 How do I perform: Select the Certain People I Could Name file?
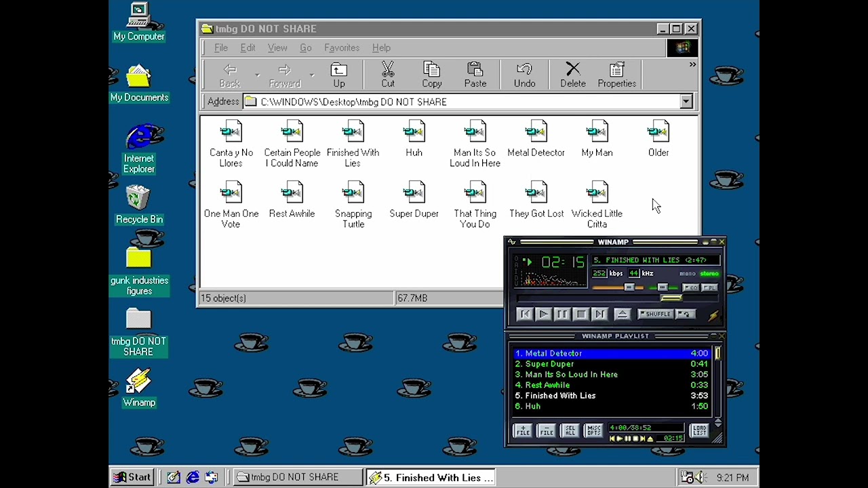pos(292,144)
